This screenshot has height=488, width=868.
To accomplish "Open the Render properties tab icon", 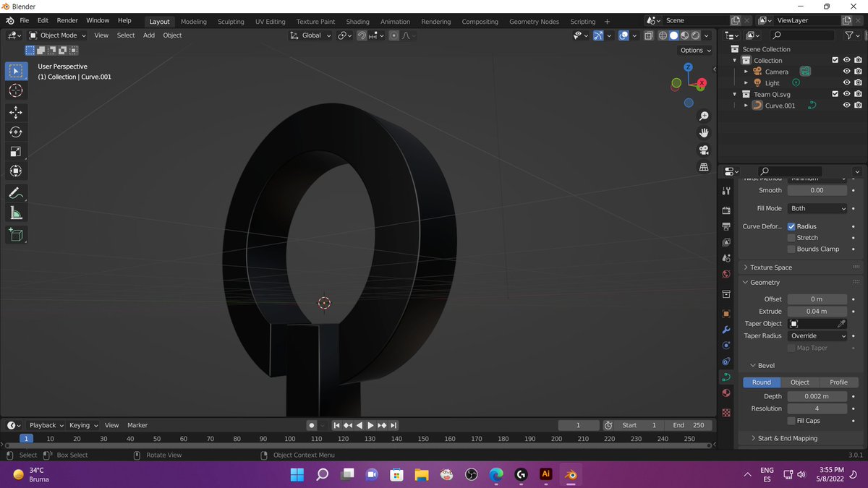I will pyautogui.click(x=726, y=210).
